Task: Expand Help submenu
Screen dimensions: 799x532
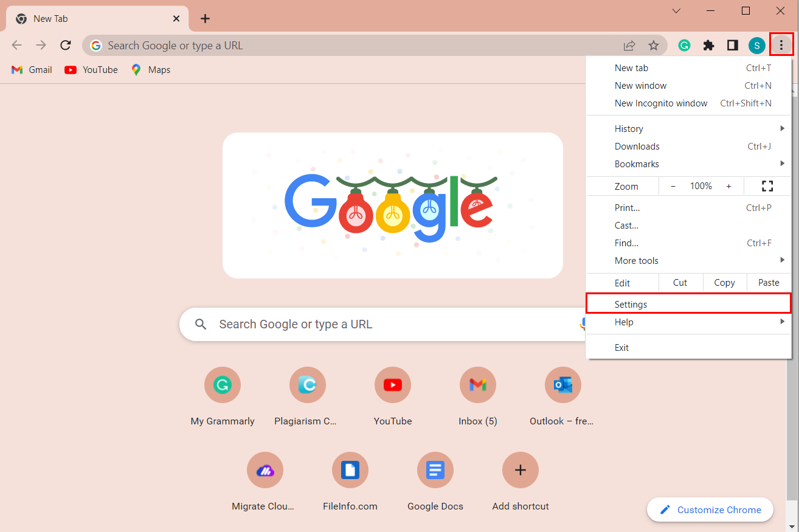Action: pos(688,322)
